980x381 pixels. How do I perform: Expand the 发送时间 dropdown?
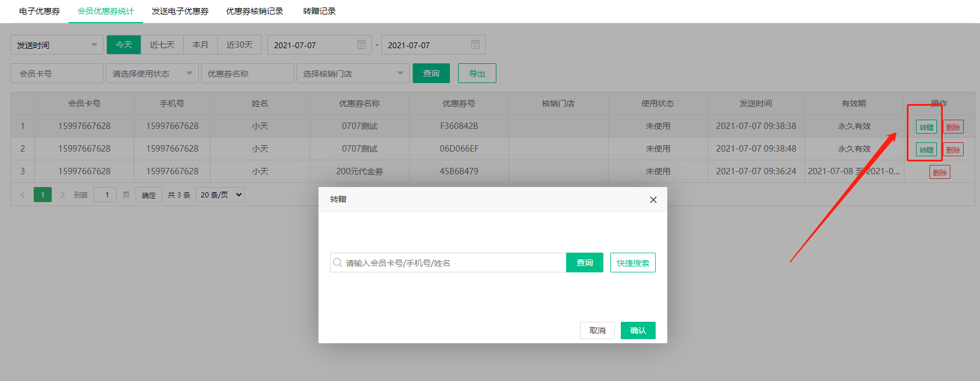coord(57,45)
